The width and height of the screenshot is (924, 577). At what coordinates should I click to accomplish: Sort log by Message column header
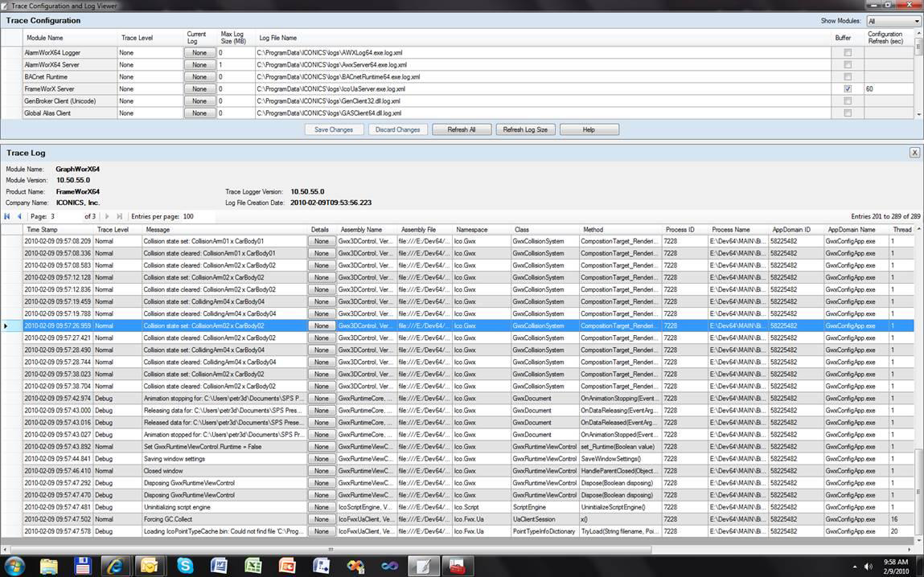pos(158,230)
